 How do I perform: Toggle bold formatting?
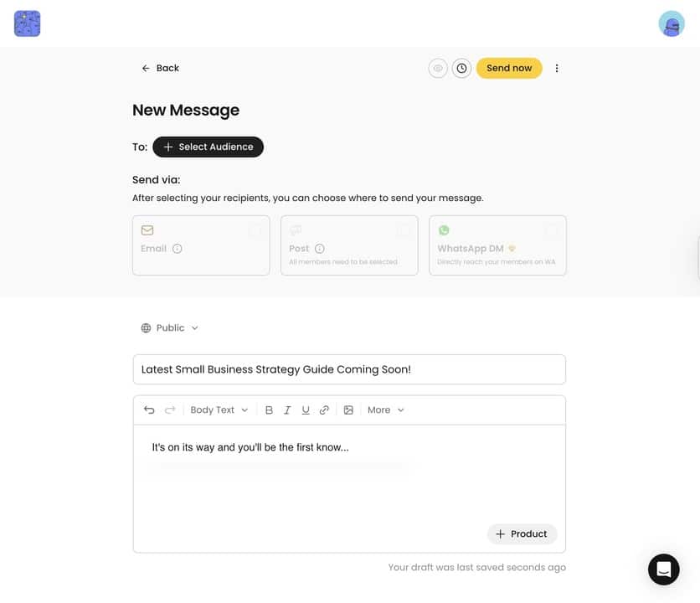click(269, 410)
